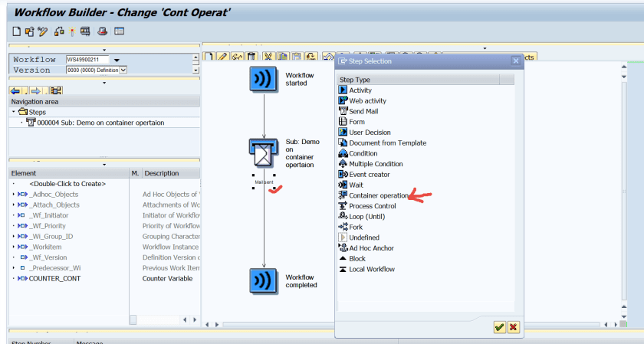Screen dimensions: 644x344
Task: Expand the _Adhoc_Objects container element
Action: point(14,194)
